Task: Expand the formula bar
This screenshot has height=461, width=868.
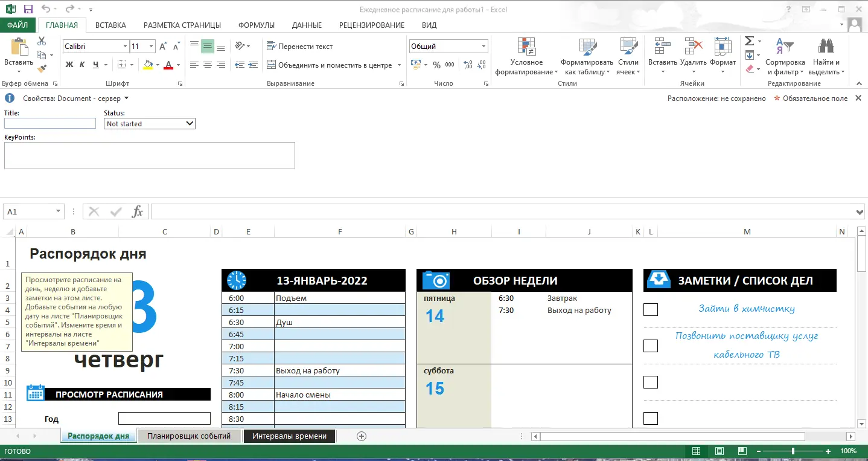Action: tap(860, 211)
